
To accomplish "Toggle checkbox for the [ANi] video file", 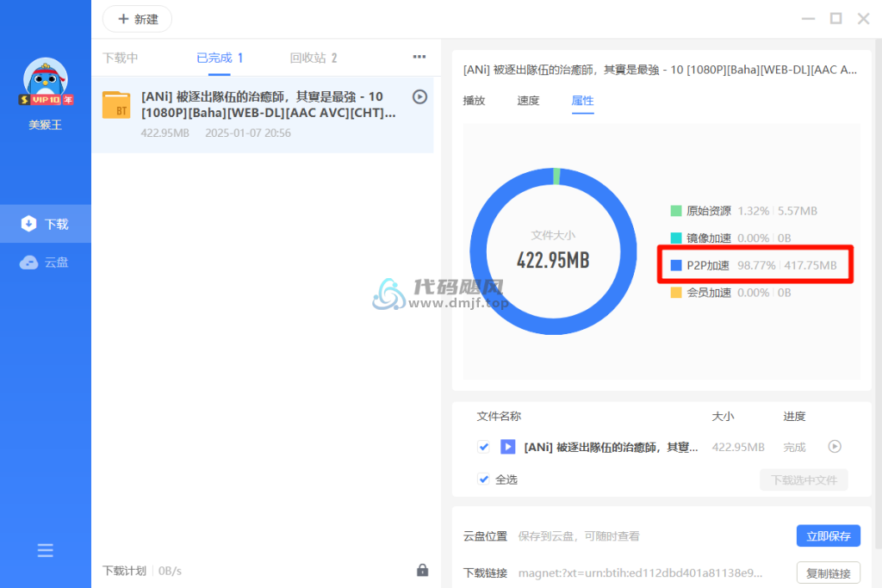I will (x=483, y=447).
